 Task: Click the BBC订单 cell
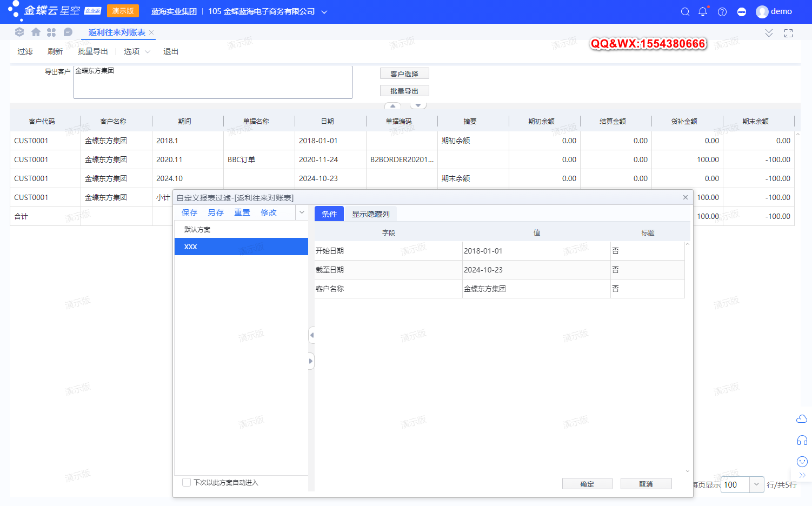click(x=259, y=159)
